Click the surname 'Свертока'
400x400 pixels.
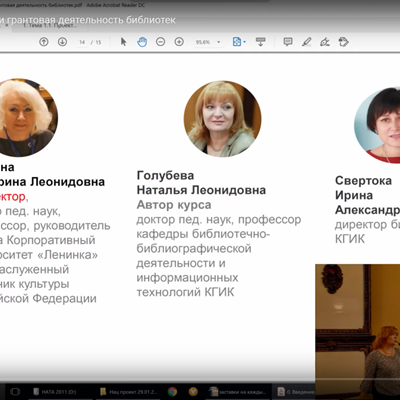tap(363, 181)
